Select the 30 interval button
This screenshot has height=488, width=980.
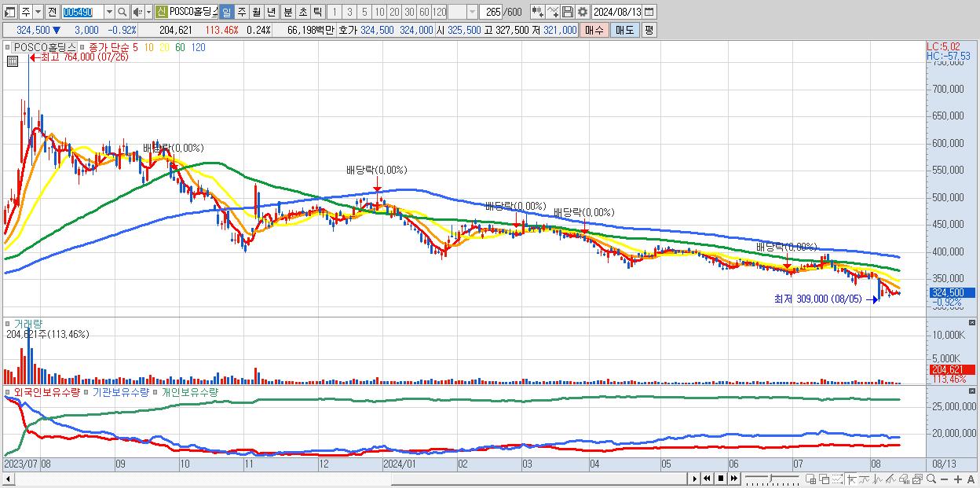coord(409,12)
